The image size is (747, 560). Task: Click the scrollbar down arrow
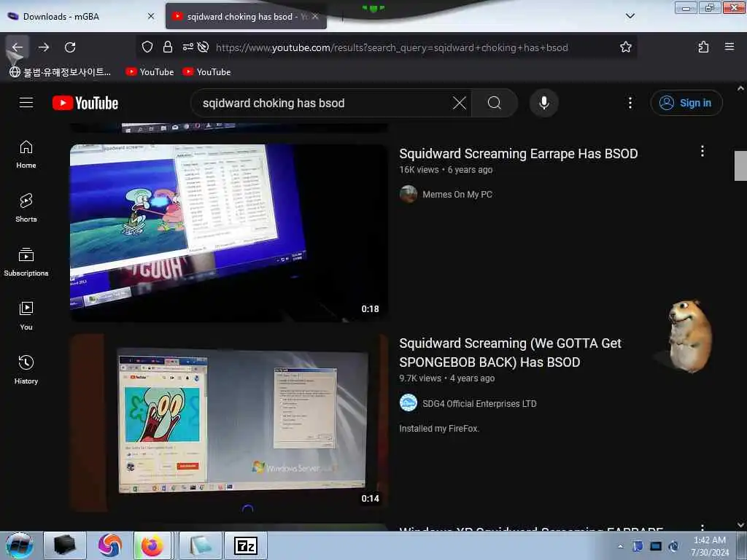coord(740,525)
